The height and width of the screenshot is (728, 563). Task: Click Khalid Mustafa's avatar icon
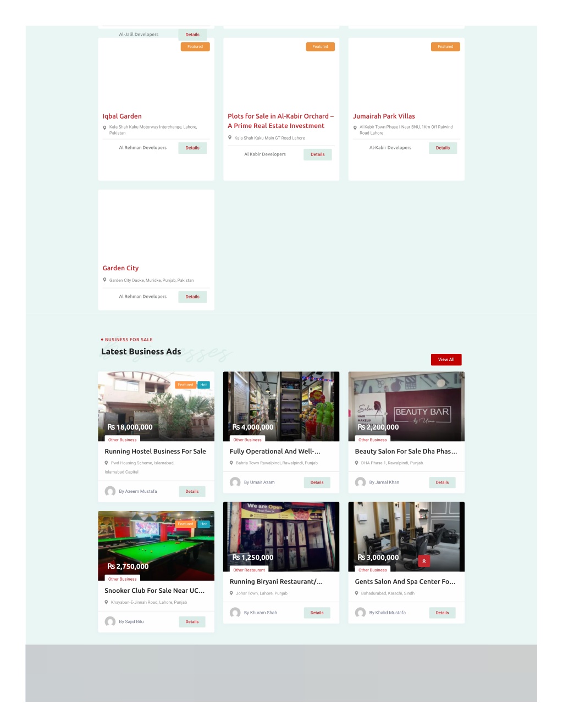[360, 612]
